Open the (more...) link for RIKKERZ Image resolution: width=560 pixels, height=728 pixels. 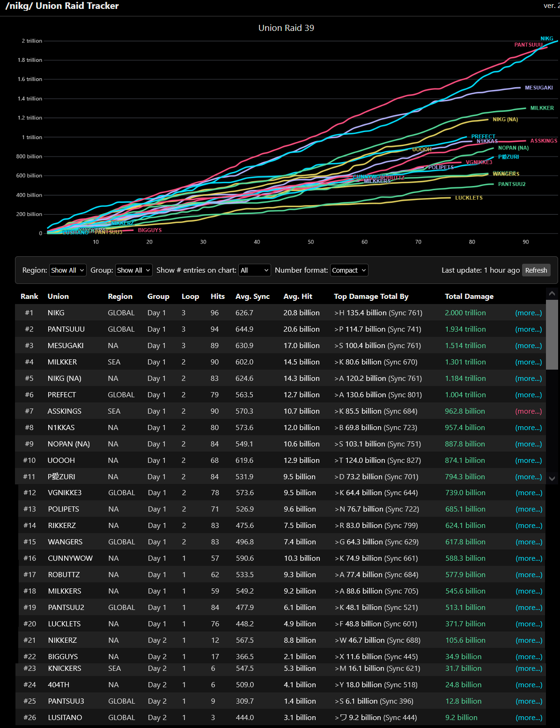[529, 526]
